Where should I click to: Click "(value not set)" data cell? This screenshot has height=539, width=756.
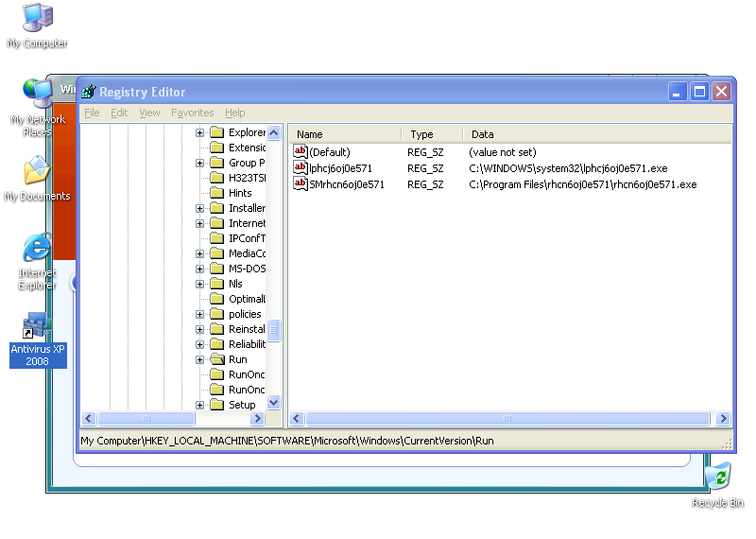point(503,152)
